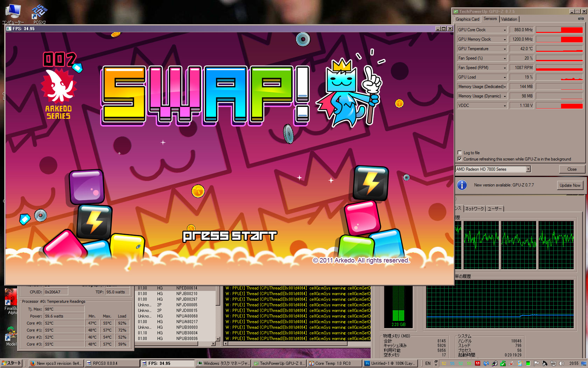Uncheck Continue refreshing in background option
The width and height of the screenshot is (588, 368).
click(x=460, y=159)
